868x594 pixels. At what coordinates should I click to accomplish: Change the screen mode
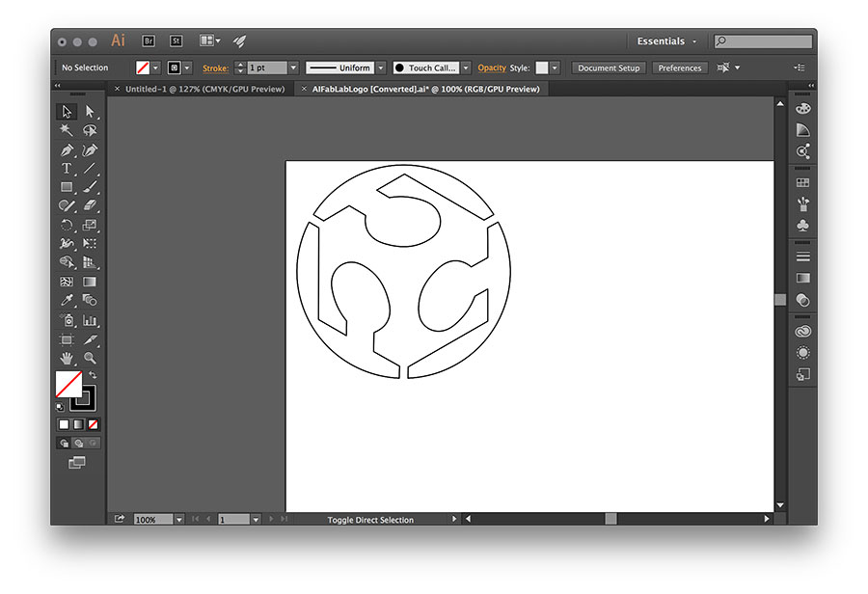click(x=77, y=463)
